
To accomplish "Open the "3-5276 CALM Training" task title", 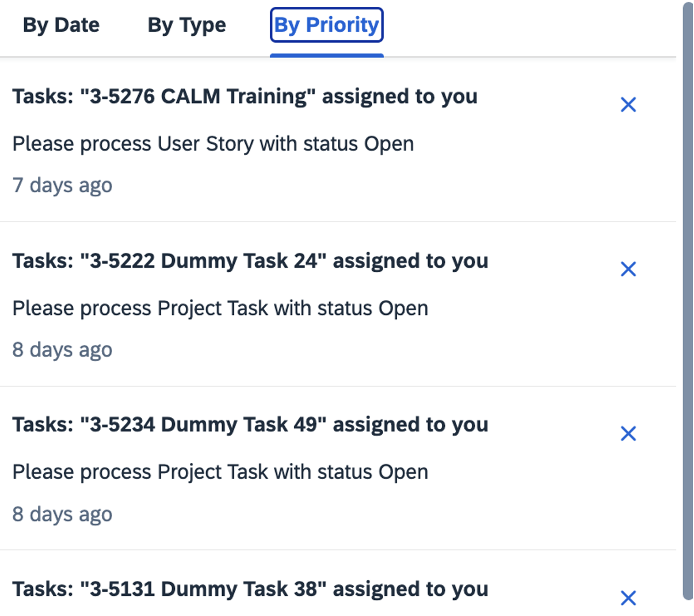I will click(x=245, y=96).
